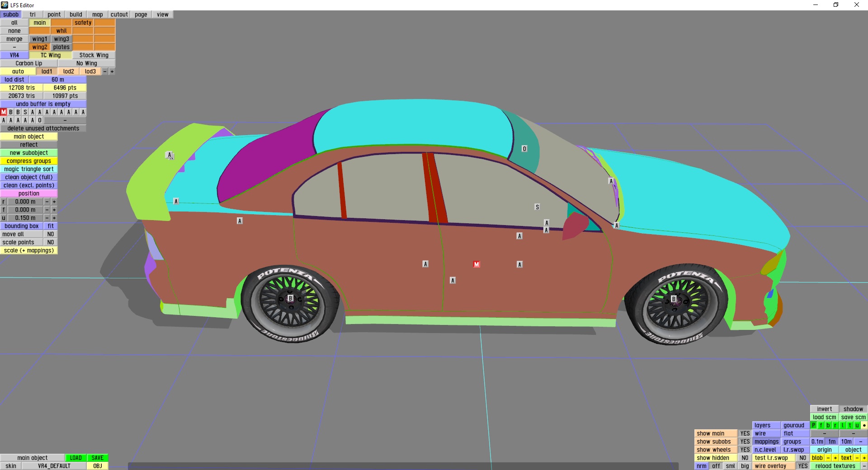The image size is (868, 470).
Task: Click the O marker on the car roof
Action: (524, 149)
